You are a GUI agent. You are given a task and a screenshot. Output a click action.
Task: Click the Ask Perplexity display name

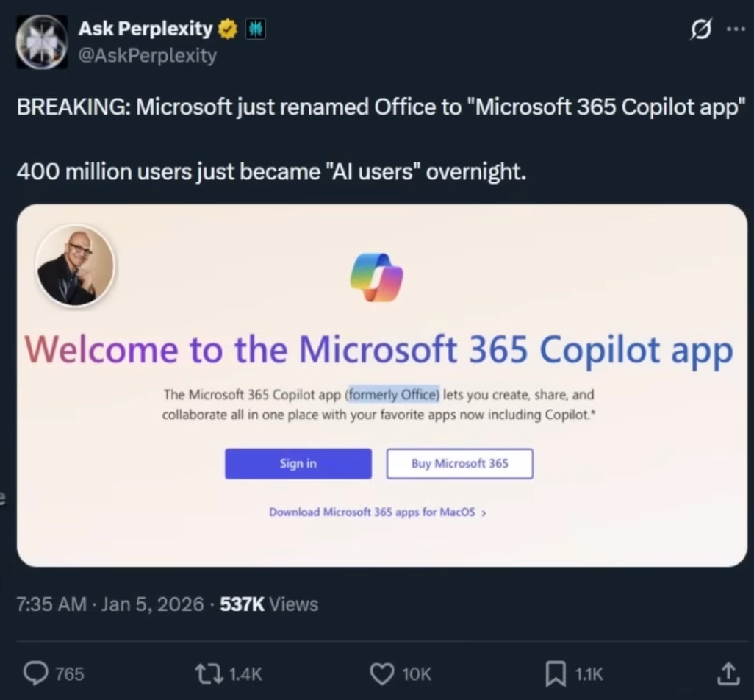[145, 29]
